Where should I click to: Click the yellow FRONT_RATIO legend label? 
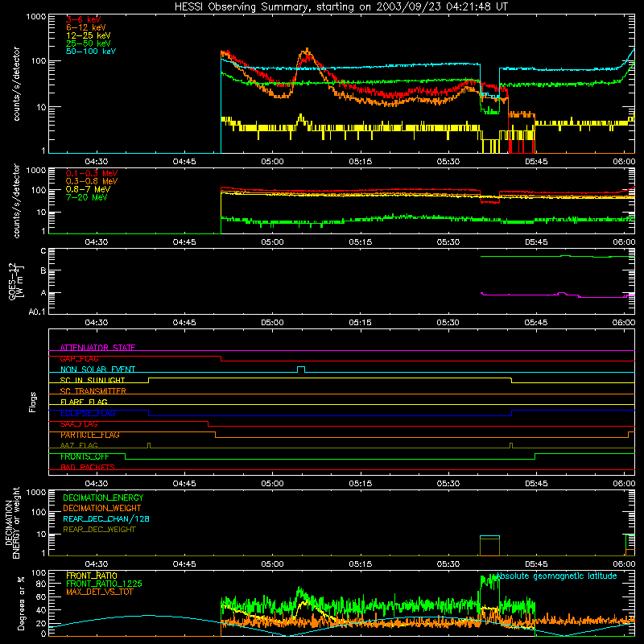[92, 576]
